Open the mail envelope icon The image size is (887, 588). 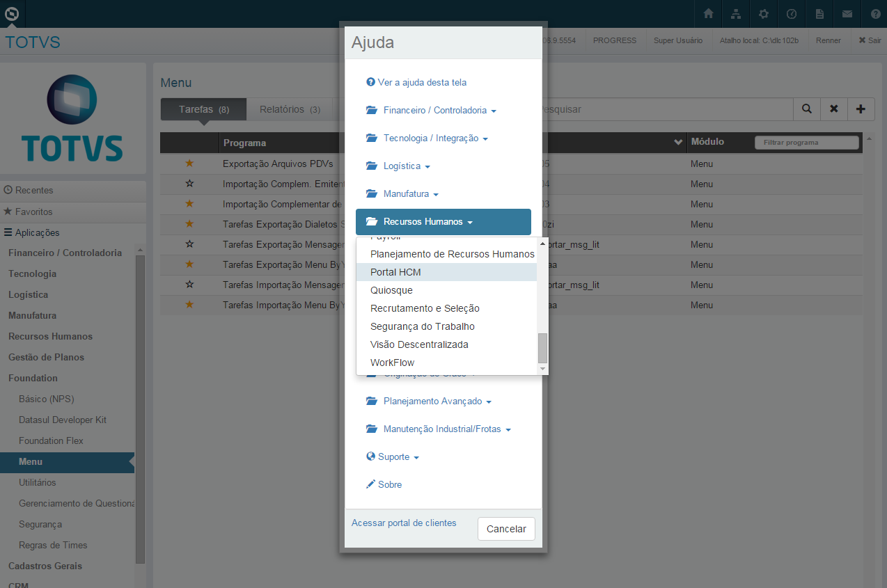(x=847, y=14)
